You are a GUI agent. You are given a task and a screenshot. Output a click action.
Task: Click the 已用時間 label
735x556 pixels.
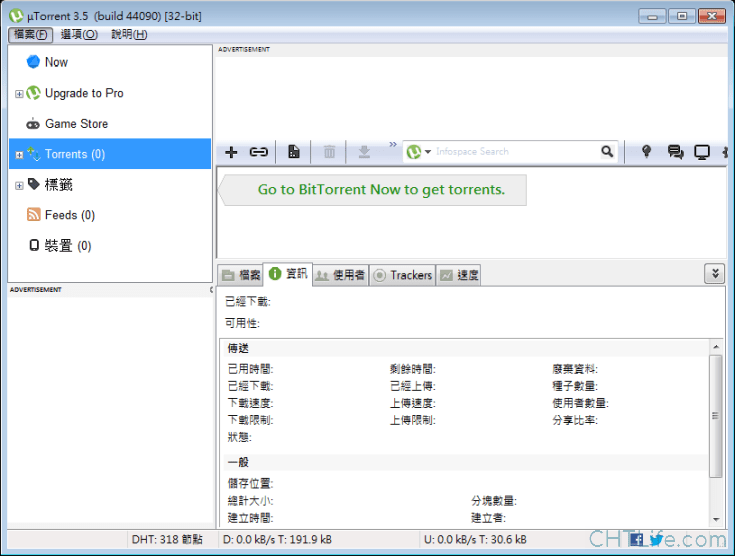pyautogui.click(x=250, y=369)
